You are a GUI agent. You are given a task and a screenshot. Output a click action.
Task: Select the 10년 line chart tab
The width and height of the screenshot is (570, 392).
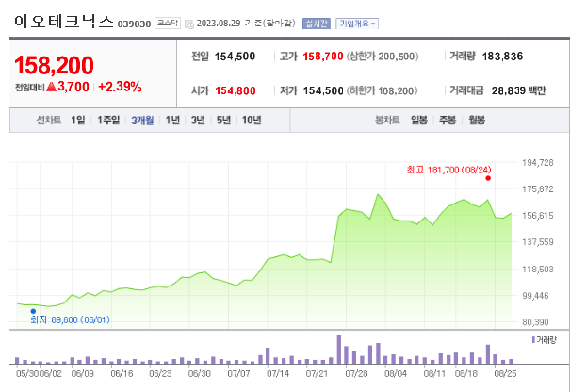252,120
